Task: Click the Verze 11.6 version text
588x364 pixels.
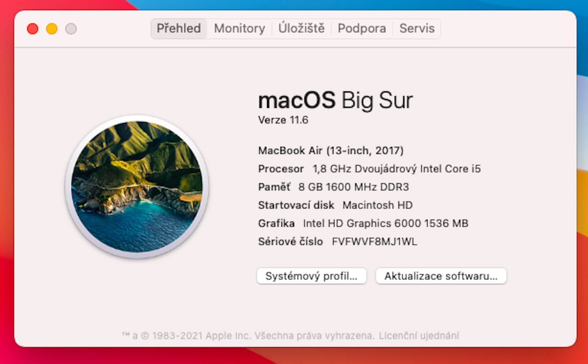Action: (x=283, y=120)
